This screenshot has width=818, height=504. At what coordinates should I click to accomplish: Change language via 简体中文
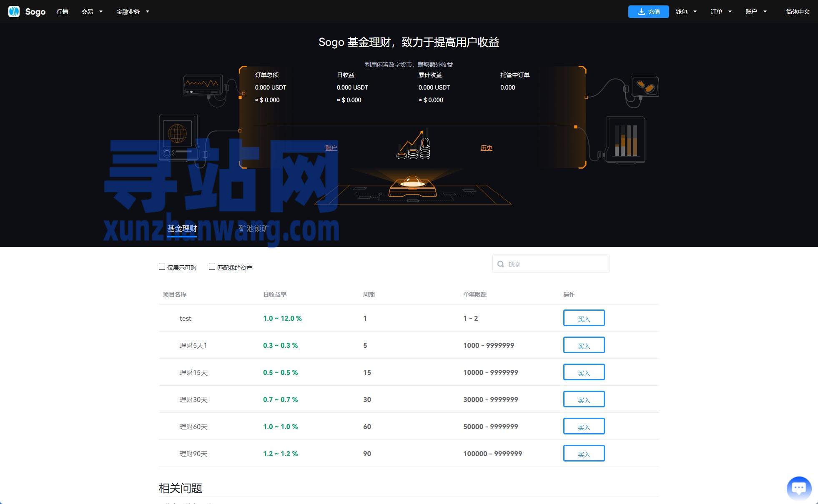(798, 12)
